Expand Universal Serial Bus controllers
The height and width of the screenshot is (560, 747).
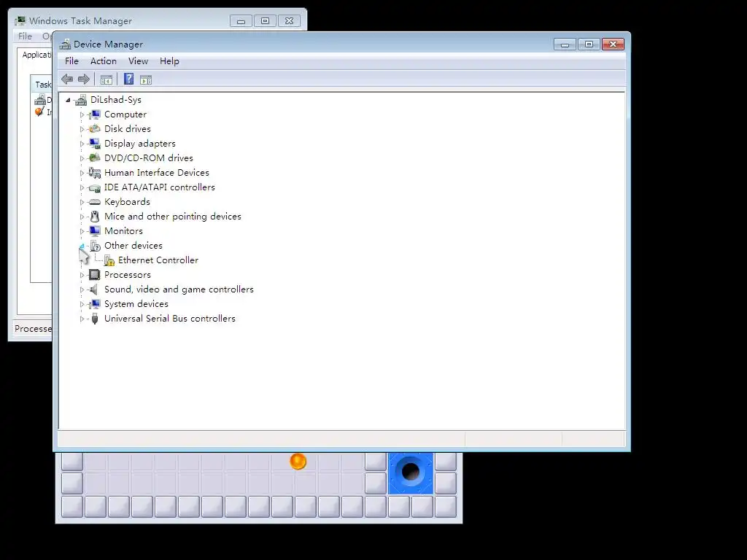[82, 319]
